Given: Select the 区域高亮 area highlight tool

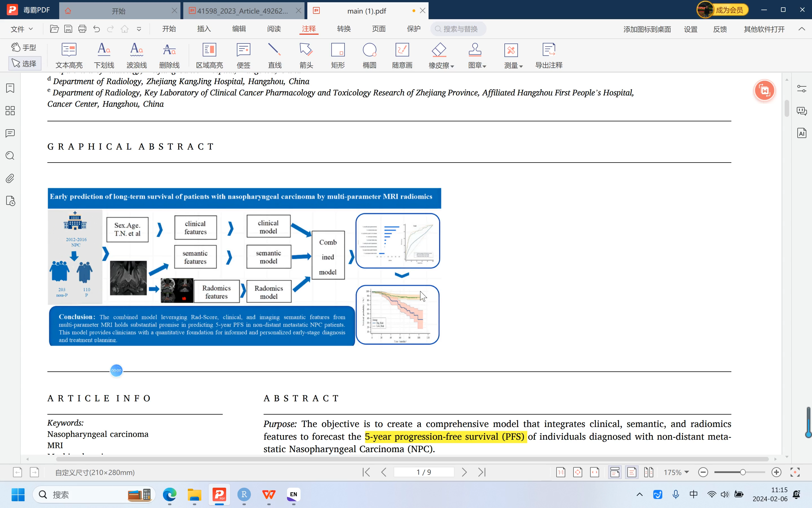Looking at the screenshot, I should point(209,55).
